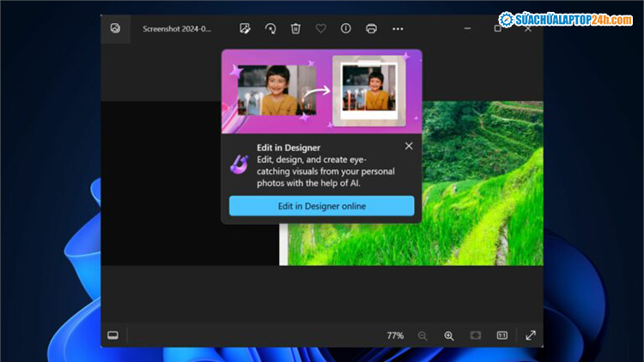Zoom in on the image
644x362 pixels.
449,335
